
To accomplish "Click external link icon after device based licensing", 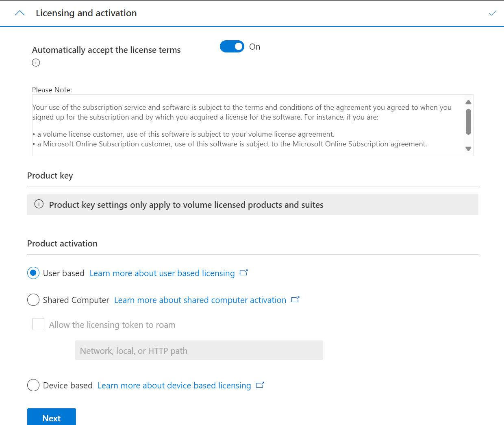I will pyautogui.click(x=260, y=385).
